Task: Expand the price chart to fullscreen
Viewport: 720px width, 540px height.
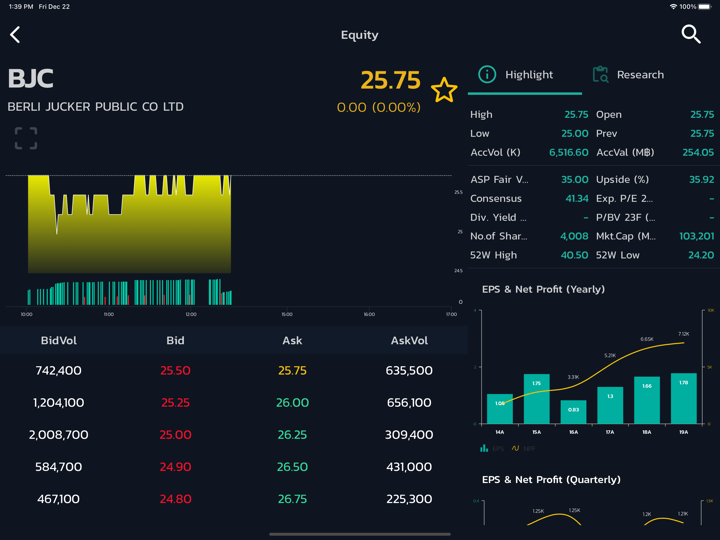Action: 26,138
